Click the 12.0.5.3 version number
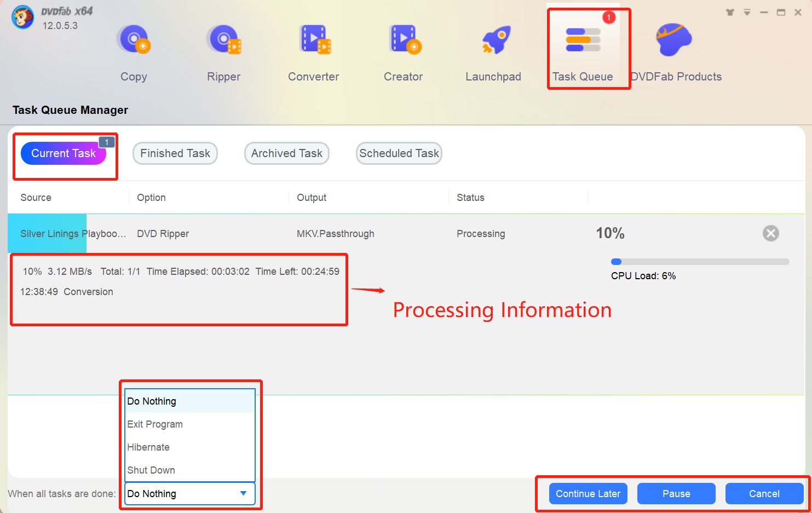812x513 pixels. 60,26
